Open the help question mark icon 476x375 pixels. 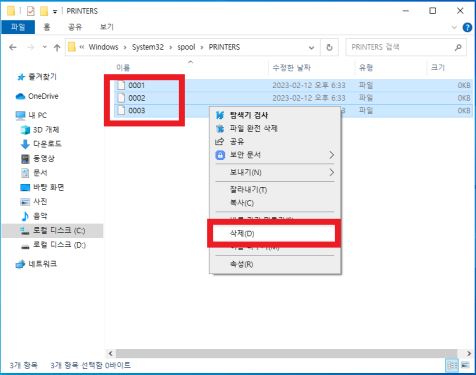467,27
